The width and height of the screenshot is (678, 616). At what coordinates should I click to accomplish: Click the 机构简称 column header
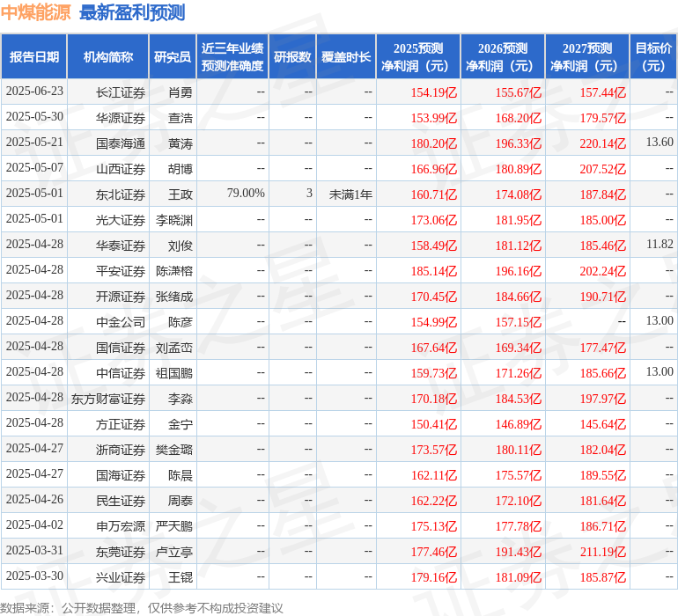click(108, 56)
